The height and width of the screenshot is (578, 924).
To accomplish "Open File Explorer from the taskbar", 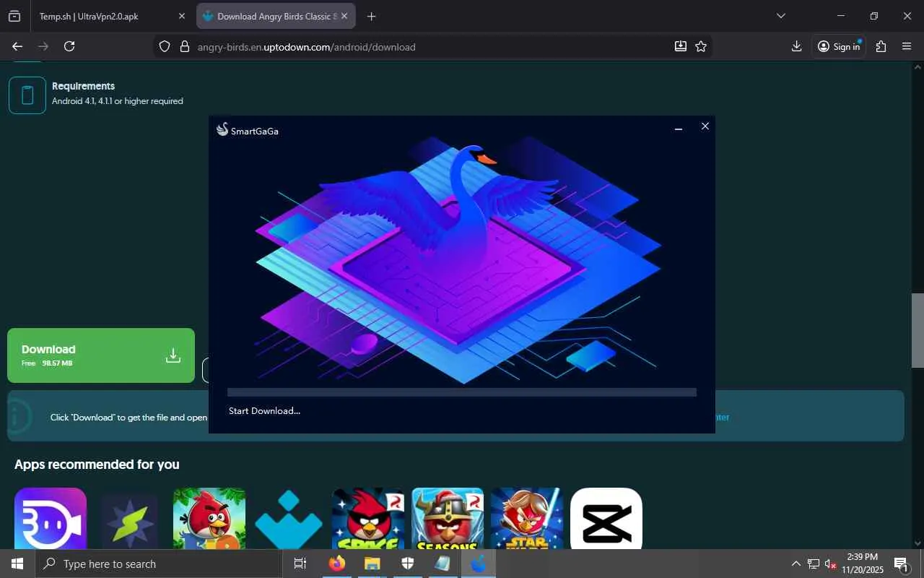I will click(372, 564).
